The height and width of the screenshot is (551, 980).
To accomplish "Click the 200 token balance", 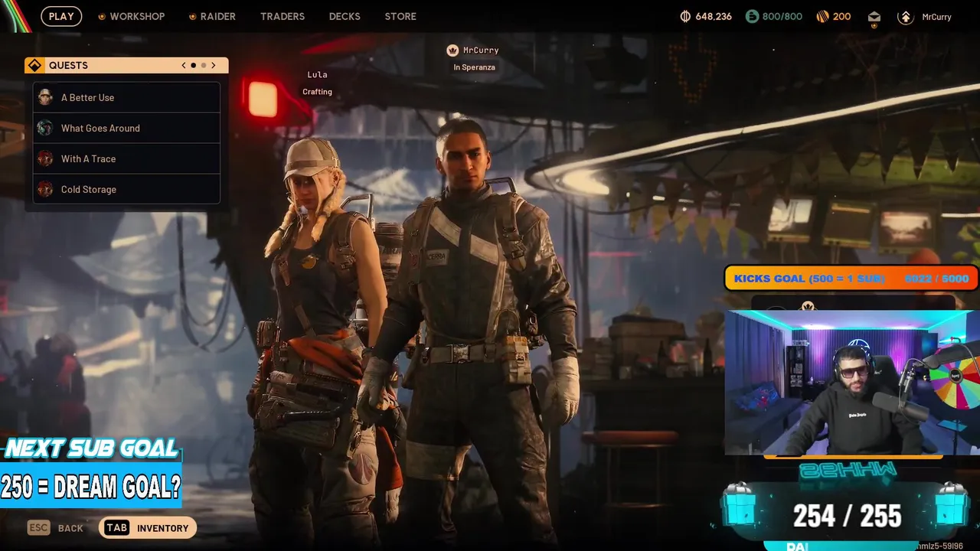I will 841,16.
